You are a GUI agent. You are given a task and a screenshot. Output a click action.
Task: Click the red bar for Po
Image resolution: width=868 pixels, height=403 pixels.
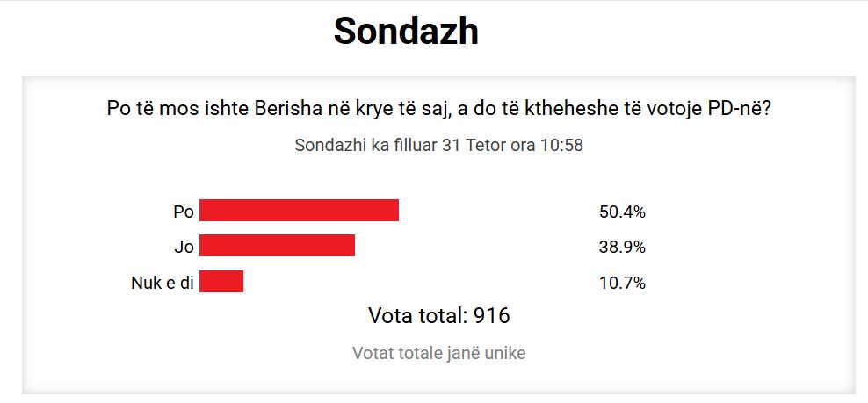click(299, 211)
